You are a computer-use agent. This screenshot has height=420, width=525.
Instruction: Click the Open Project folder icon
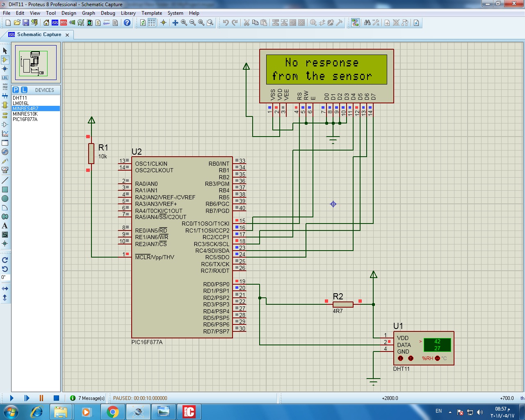(x=17, y=23)
